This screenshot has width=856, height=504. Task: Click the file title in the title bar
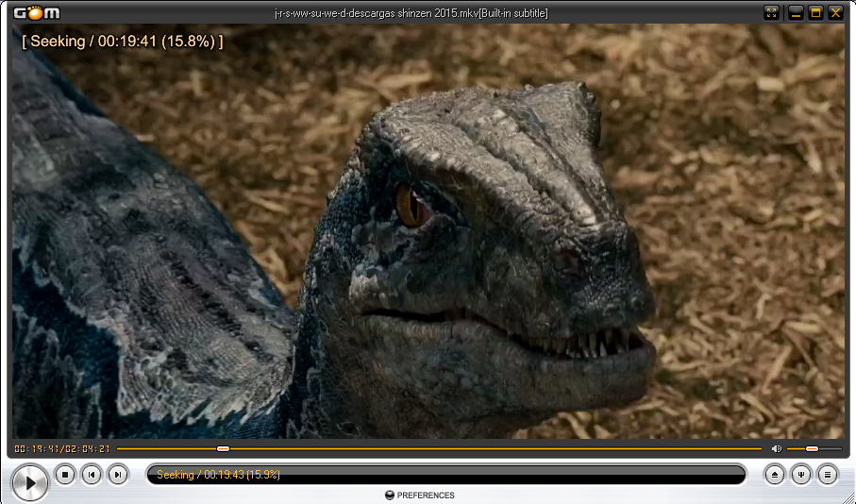click(x=411, y=13)
